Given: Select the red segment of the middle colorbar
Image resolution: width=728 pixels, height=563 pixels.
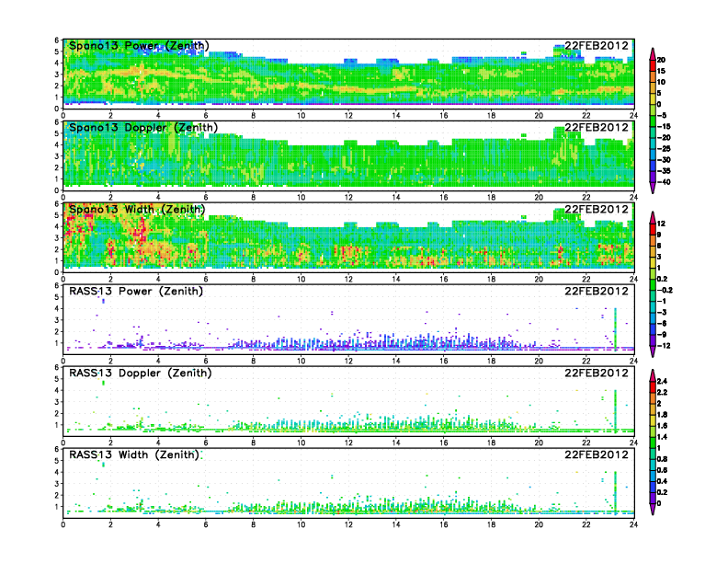Looking at the screenshot, I should coord(653,229).
